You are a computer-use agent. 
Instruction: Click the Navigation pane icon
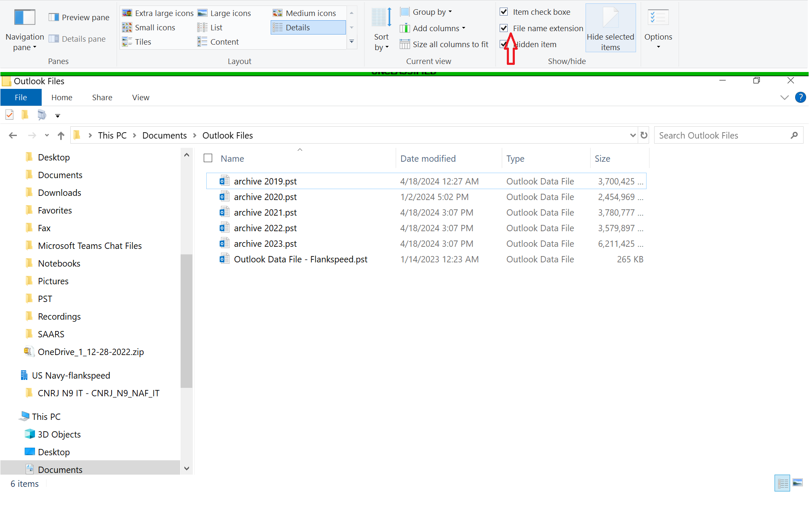point(24,18)
